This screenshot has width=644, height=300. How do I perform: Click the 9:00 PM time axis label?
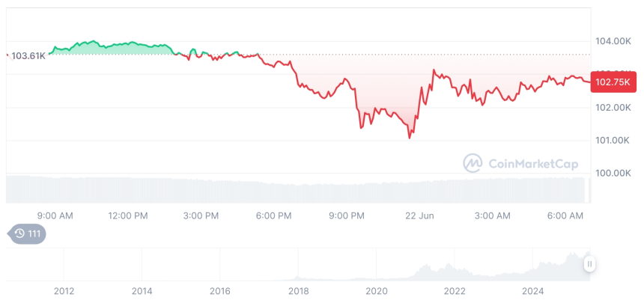347,215
